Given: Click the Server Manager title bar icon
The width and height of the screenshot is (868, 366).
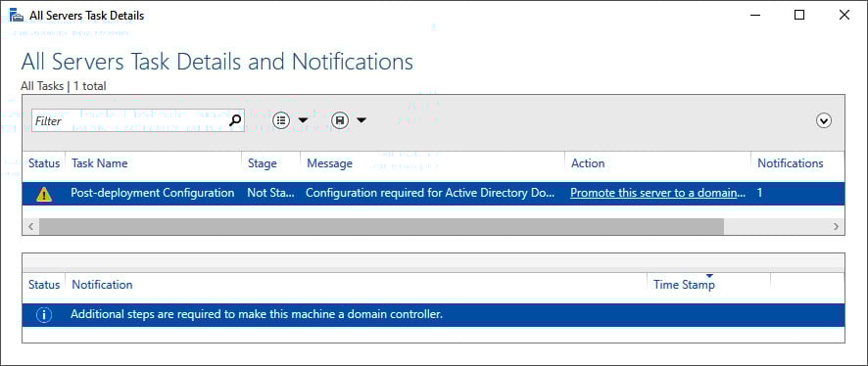Looking at the screenshot, I should (17, 15).
